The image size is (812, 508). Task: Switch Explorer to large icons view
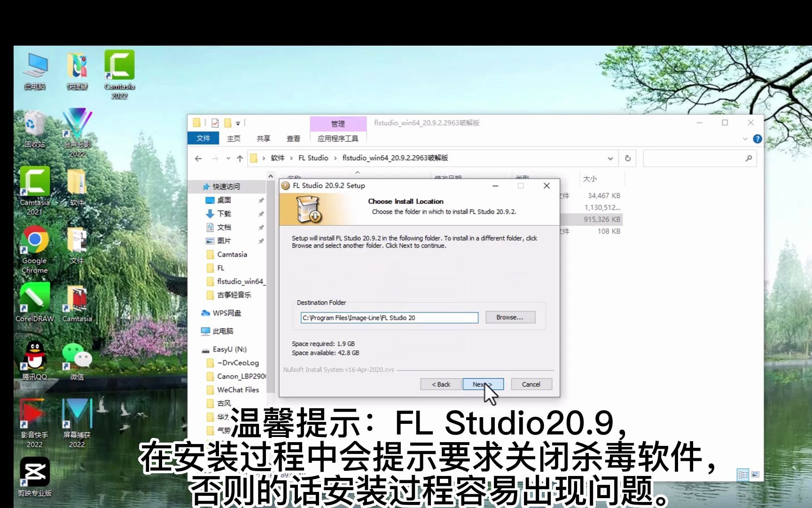[x=755, y=475]
